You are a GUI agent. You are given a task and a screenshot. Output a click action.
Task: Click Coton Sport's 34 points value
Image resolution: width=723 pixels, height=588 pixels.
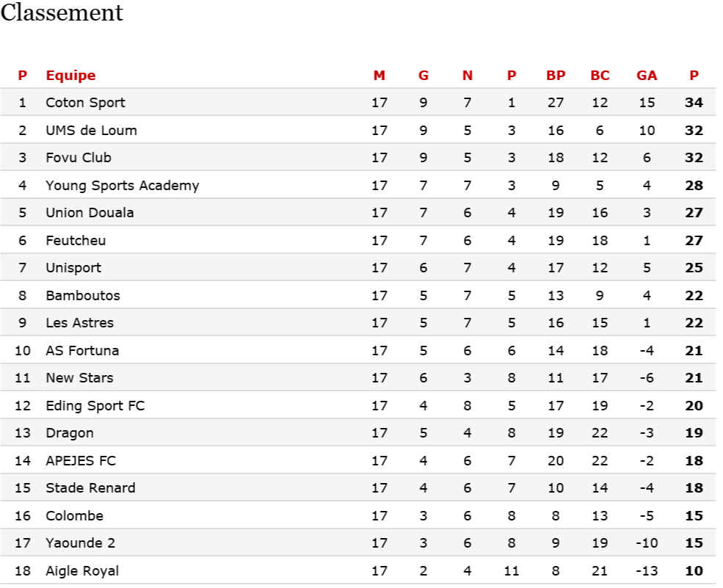[694, 103]
